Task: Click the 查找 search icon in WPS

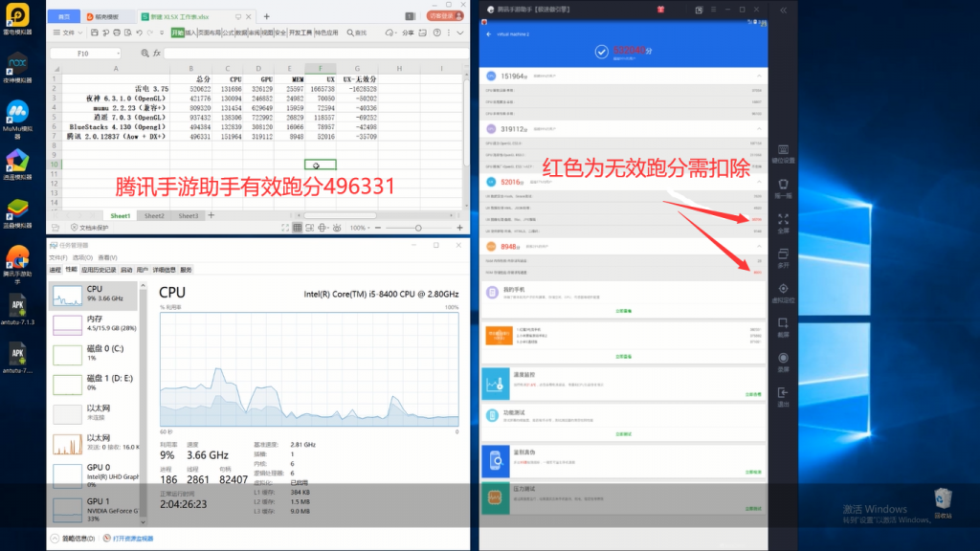Action: click(x=357, y=33)
